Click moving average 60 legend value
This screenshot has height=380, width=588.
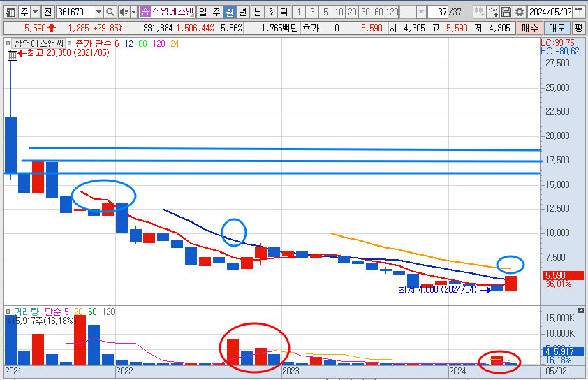point(142,44)
